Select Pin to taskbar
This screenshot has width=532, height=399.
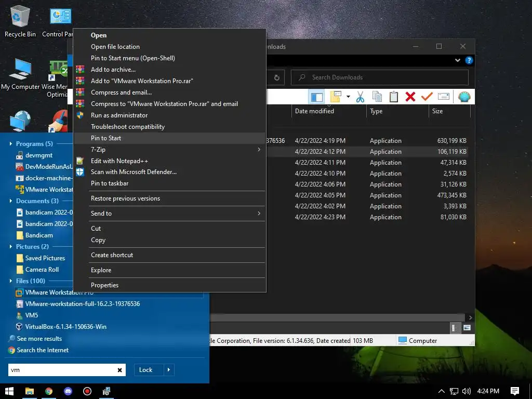coord(169,183)
